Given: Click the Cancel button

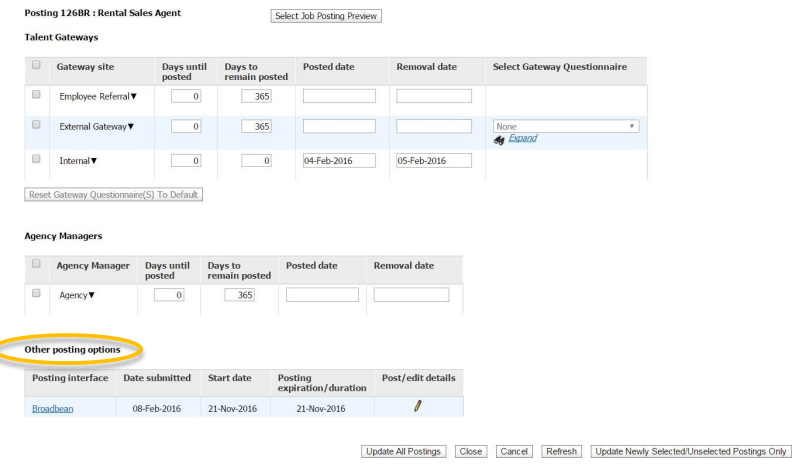Looking at the screenshot, I should (x=514, y=452).
